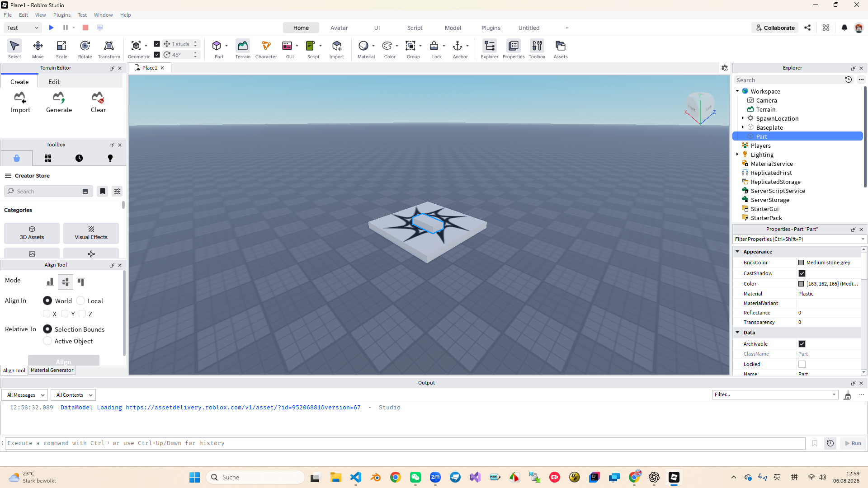Open the Toolbox ribbon button

coord(537,49)
